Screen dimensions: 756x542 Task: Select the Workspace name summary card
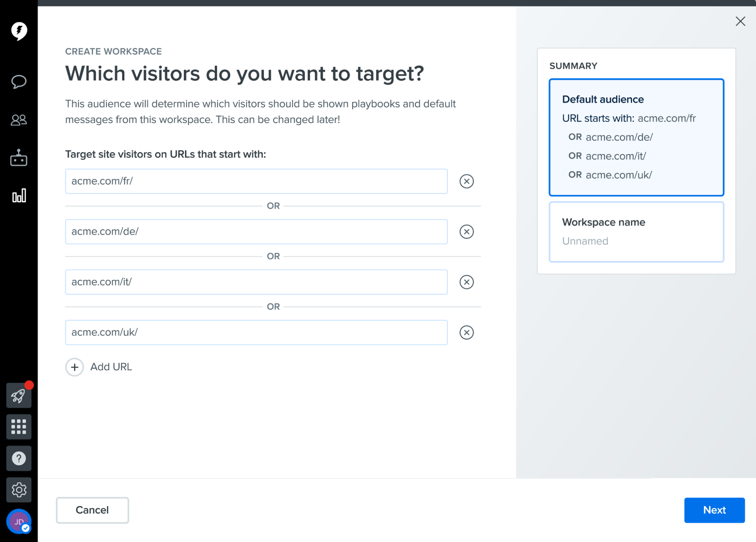(636, 231)
